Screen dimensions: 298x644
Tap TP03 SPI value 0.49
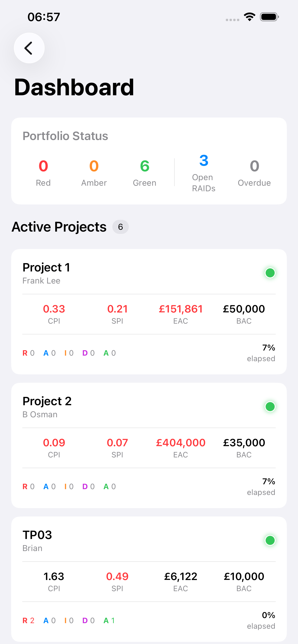(x=117, y=577)
